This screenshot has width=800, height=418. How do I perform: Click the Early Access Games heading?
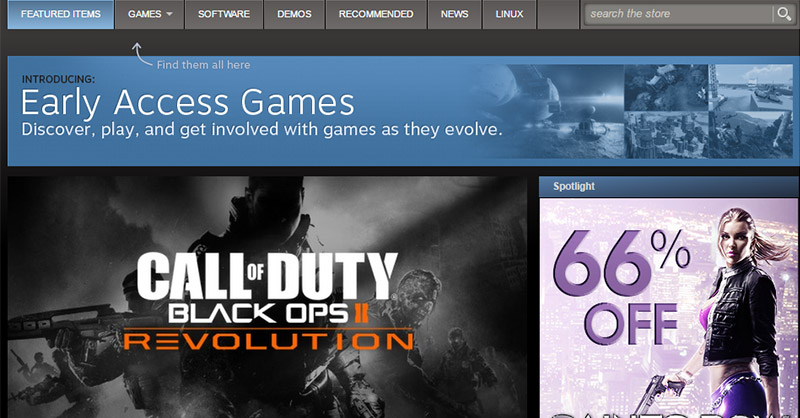(188, 101)
